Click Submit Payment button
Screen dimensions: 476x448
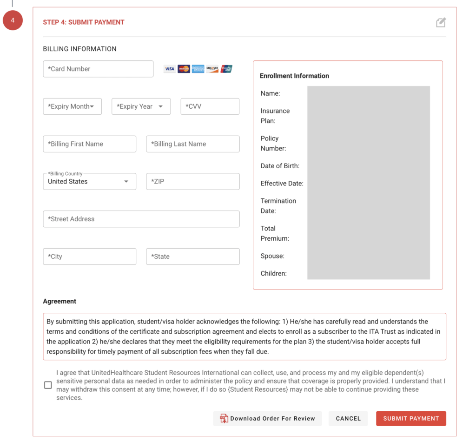point(411,419)
